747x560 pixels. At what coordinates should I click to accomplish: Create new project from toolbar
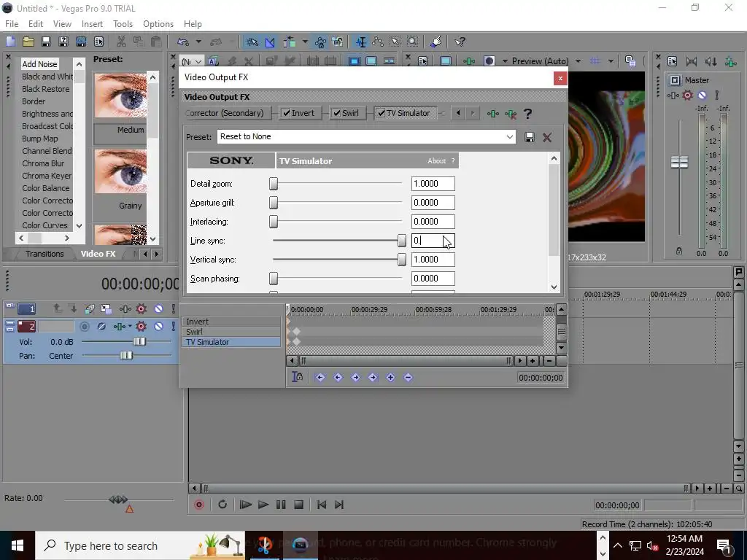click(10, 42)
